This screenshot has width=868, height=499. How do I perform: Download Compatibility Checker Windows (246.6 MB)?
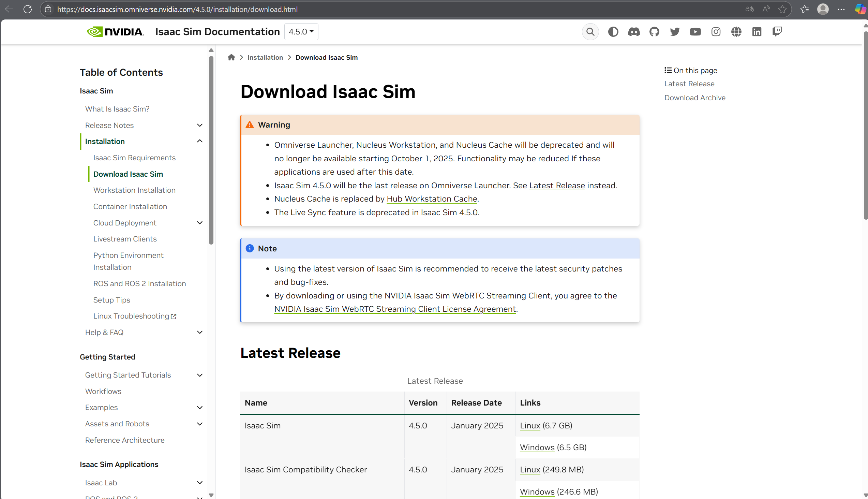537,492
